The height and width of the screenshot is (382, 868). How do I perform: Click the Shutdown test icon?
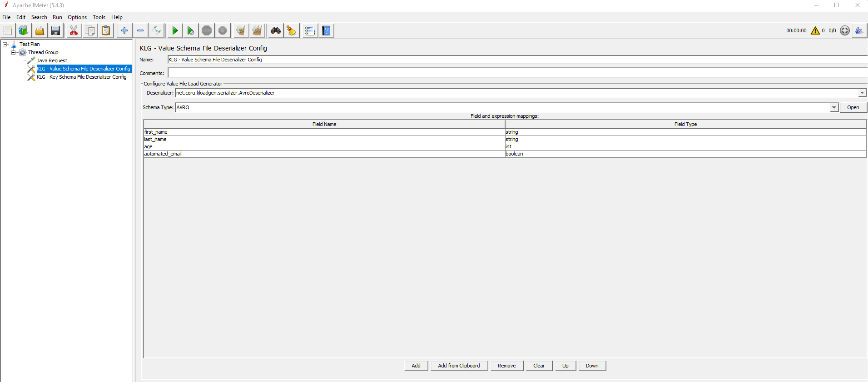click(x=223, y=30)
